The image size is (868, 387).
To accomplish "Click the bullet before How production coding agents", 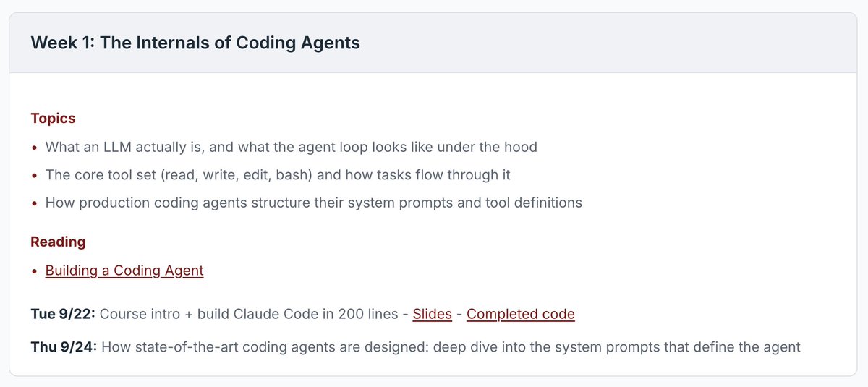I will click(35, 203).
